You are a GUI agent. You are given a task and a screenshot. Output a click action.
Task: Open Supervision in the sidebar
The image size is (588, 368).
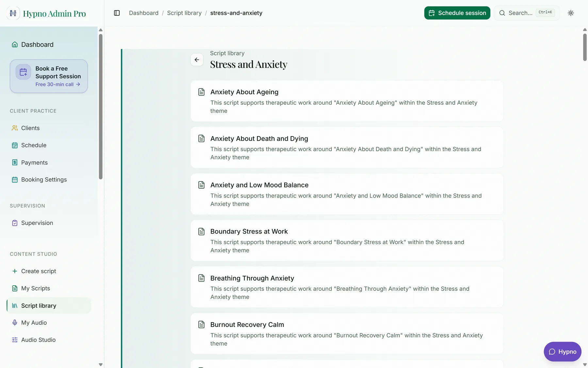(x=49, y=223)
